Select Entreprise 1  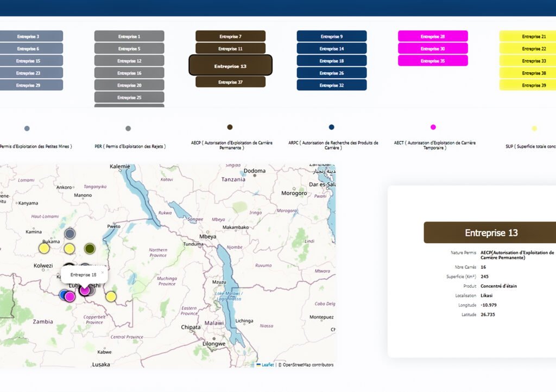129,36
